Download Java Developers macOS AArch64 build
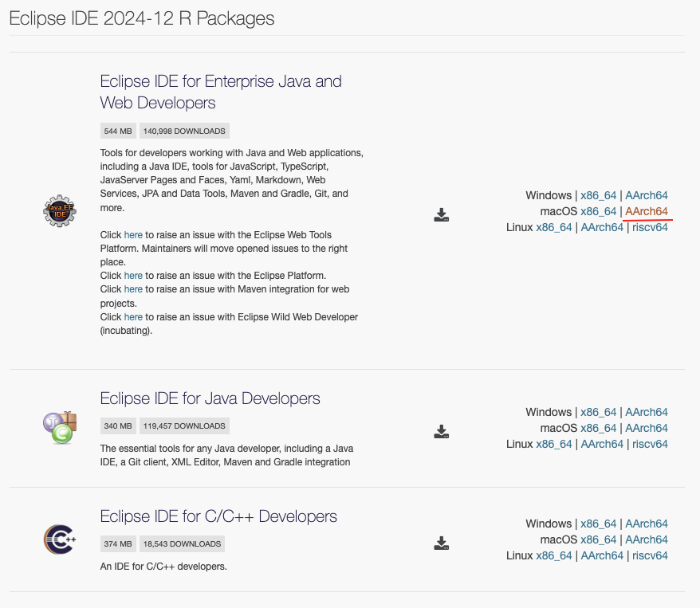This screenshot has width=700, height=608. 647,428
